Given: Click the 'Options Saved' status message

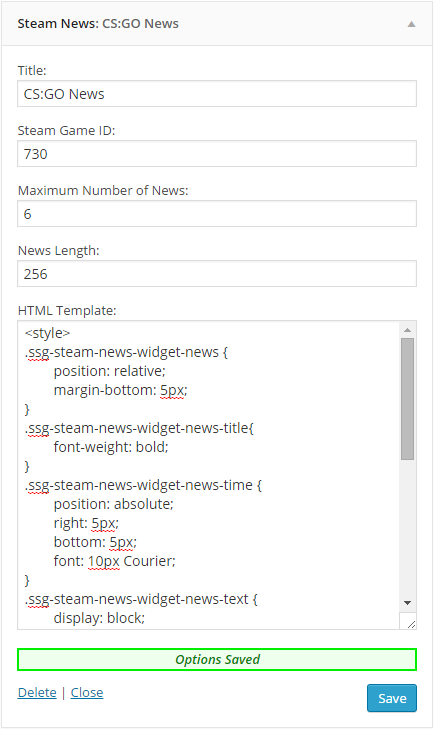Looking at the screenshot, I should pyautogui.click(x=217, y=659).
